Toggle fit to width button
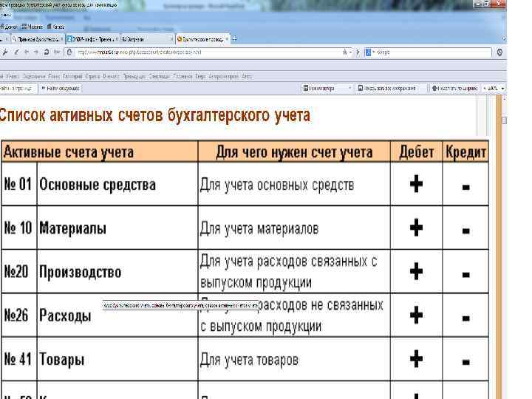Viewport: 532px width, 399px height. tap(454, 88)
